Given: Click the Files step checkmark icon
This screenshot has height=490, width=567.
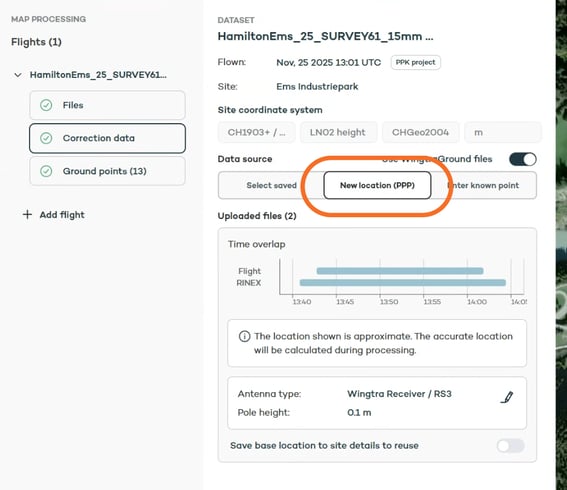Looking at the screenshot, I should (46, 105).
